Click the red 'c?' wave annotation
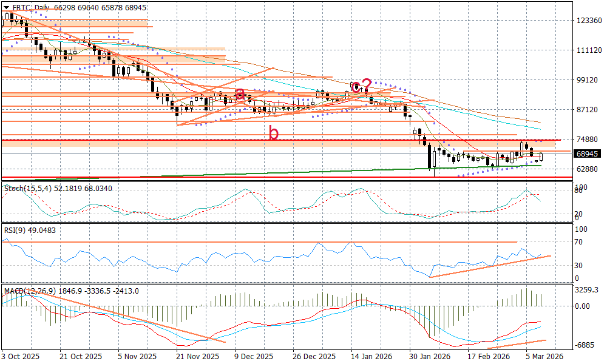This screenshot has width=607, height=364. pos(362,85)
